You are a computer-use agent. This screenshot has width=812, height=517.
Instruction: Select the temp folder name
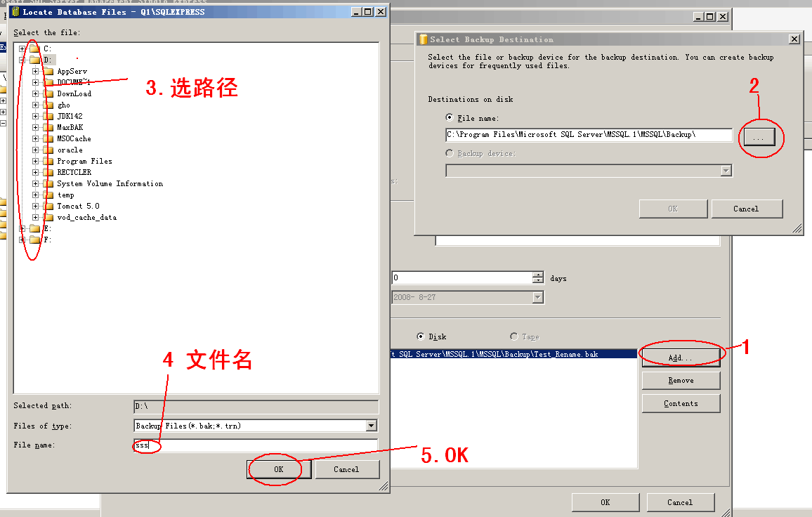click(x=66, y=195)
